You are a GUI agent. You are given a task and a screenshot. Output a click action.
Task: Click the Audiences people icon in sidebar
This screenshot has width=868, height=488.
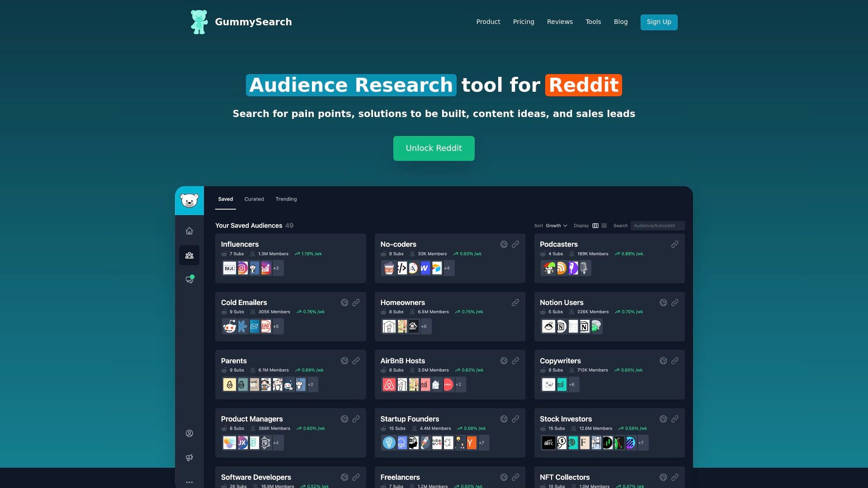[x=189, y=255]
